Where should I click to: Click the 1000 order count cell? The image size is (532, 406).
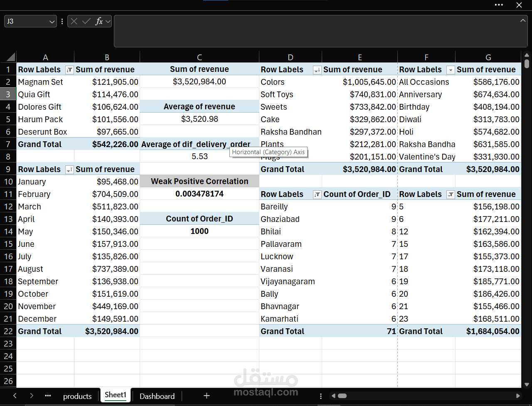(x=199, y=231)
